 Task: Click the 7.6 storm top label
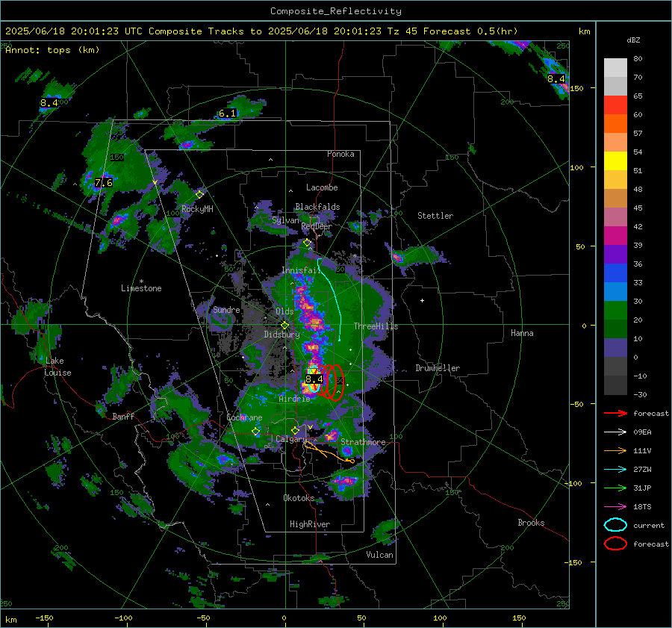coord(103,183)
